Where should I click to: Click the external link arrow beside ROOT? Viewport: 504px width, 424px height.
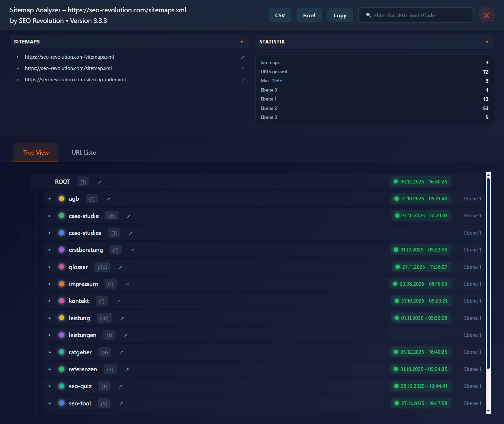99,181
